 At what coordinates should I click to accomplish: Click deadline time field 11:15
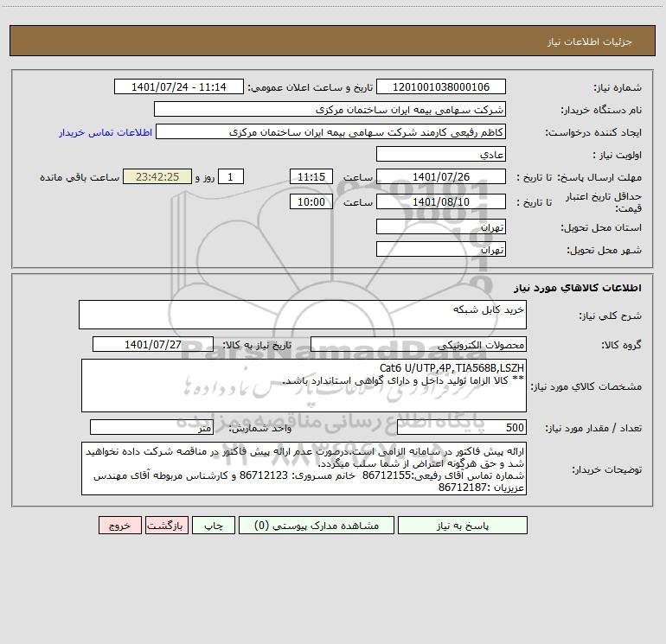pyautogui.click(x=311, y=176)
